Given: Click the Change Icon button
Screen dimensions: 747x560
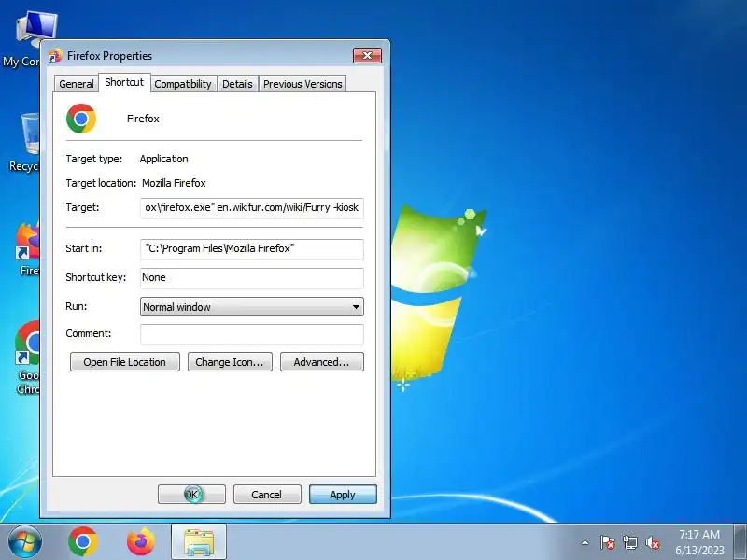Looking at the screenshot, I should [x=230, y=362].
